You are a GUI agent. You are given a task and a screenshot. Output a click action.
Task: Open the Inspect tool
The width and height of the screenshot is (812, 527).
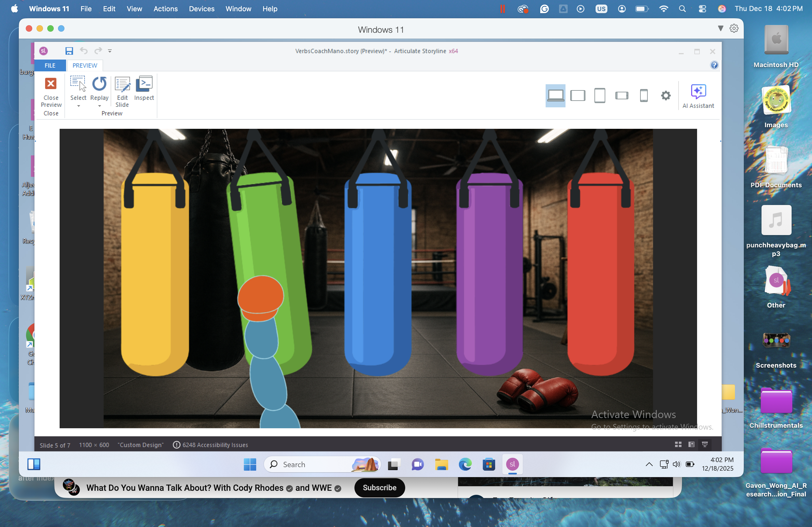[x=144, y=84]
